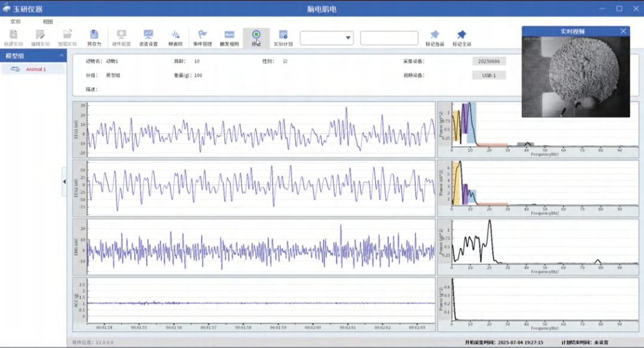Open the 编辑实验 edit experiment tool

[41, 38]
